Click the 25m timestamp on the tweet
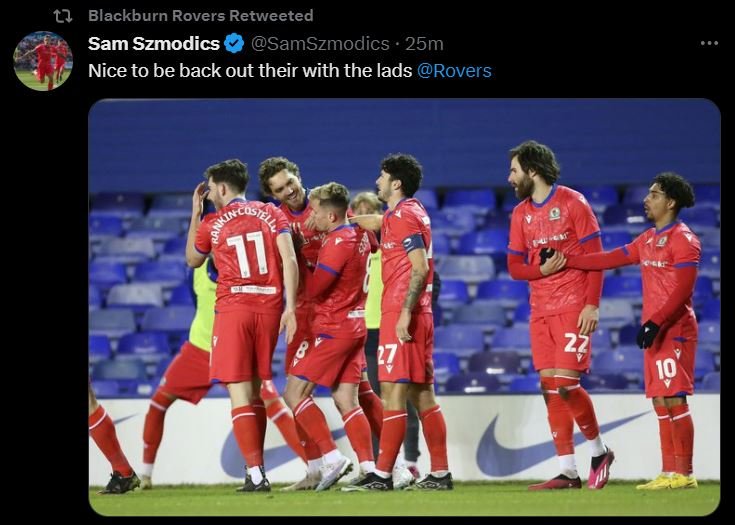Image resolution: width=735 pixels, height=525 pixels. [x=424, y=44]
